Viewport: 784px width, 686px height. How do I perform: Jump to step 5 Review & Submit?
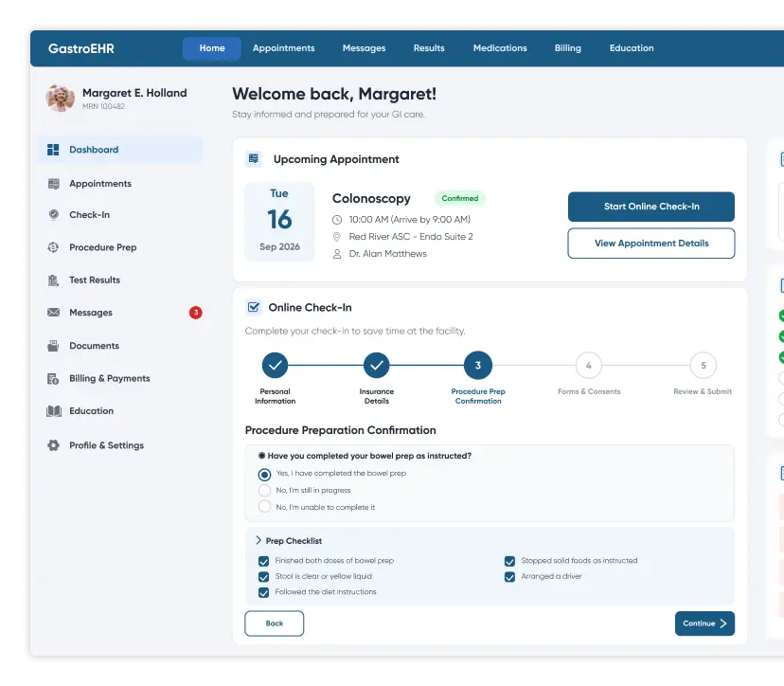(703, 365)
